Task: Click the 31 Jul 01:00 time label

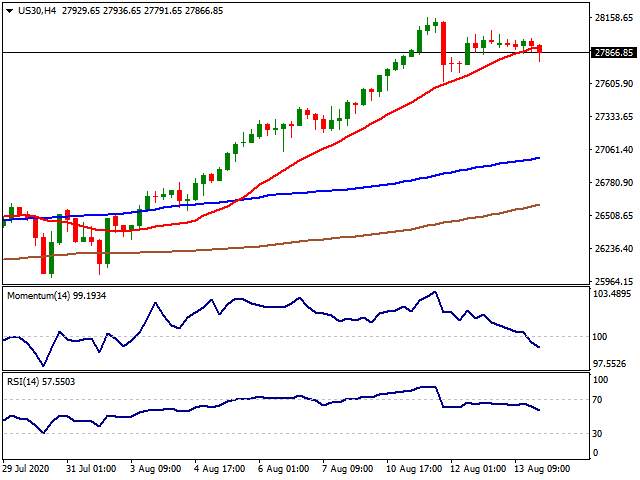Action: 91,469
